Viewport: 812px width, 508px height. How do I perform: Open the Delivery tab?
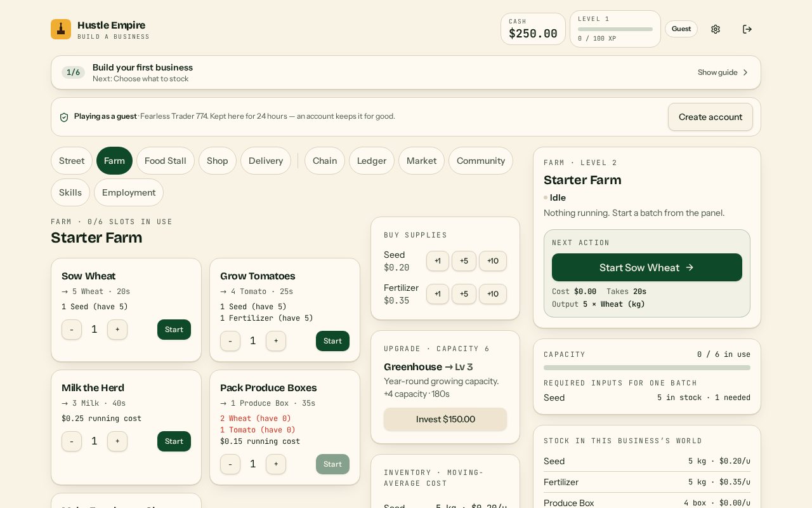(x=266, y=161)
